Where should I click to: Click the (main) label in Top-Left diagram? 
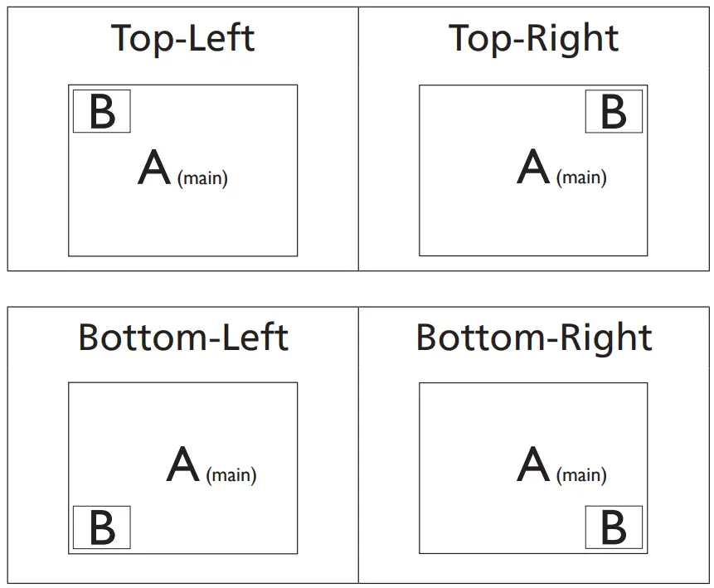click(202, 177)
